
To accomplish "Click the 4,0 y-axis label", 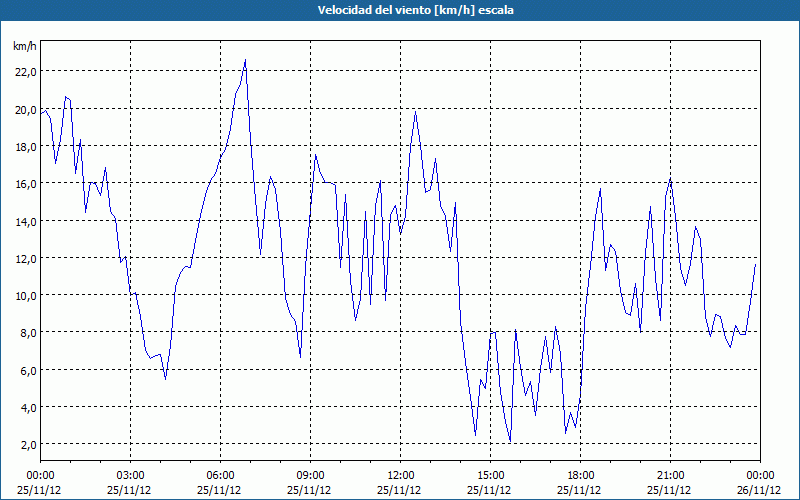I will [28, 408].
